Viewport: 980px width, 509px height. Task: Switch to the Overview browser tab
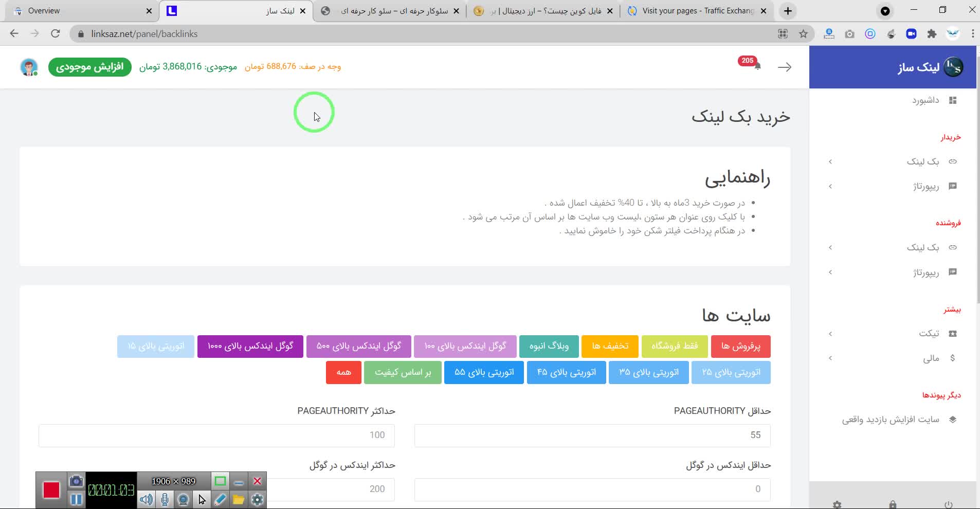pyautogui.click(x=82, y=11)
